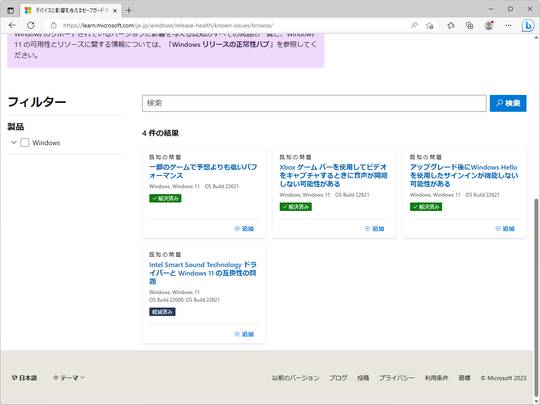Open 投稿 footer link
540x405 pixels.
point(363,378)
